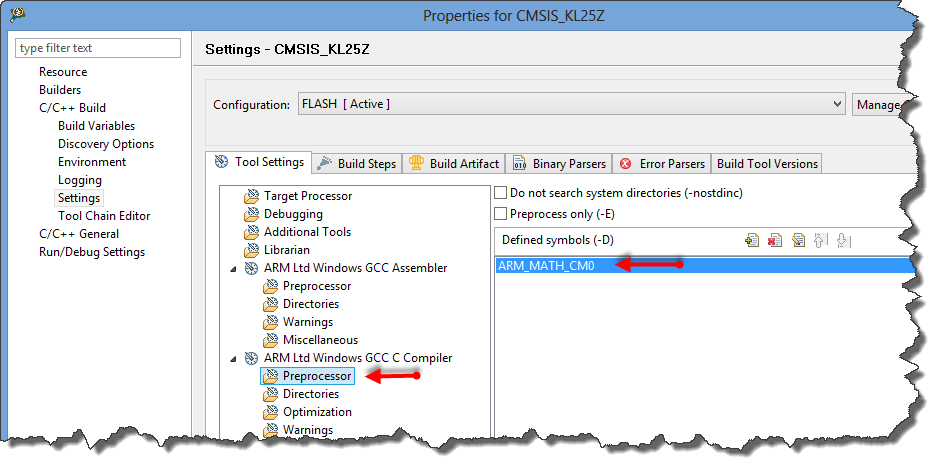Collapse ARM Ltd Windows GCC C Compiler node
This screenshot has height=472, width=943.
click(x=234, y=358)
